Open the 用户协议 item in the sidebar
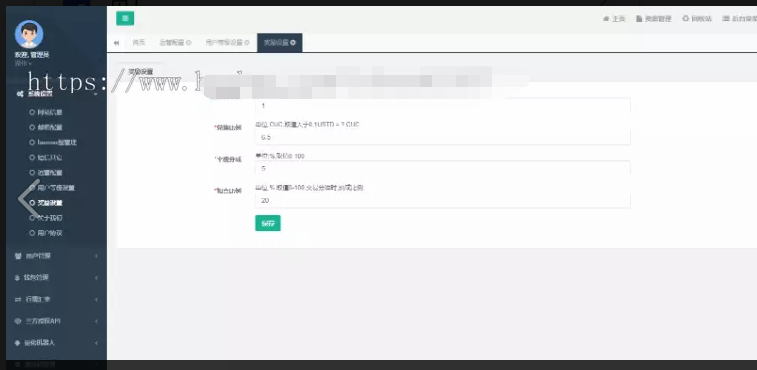757x370 pixels. coord(50,233)
